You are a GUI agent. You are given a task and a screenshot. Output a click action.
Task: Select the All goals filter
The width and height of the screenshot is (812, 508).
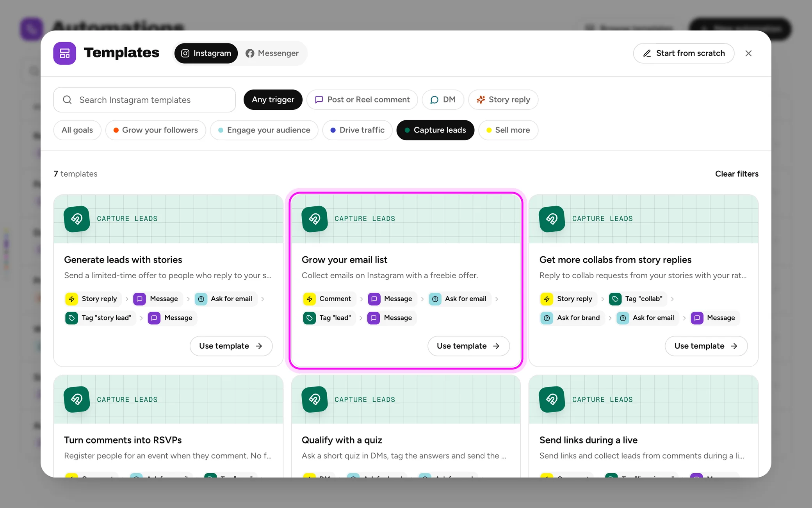tap(77, 130)
